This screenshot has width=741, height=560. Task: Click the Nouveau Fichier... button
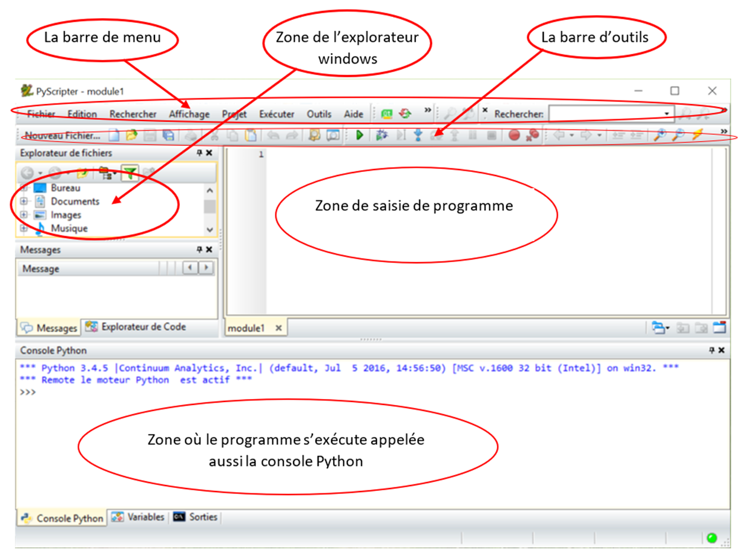click(x=62, y=136)
